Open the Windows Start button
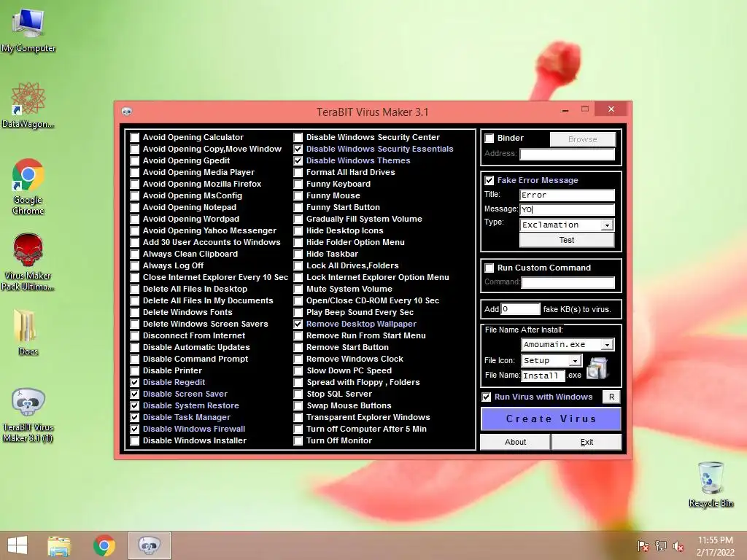 18,545
